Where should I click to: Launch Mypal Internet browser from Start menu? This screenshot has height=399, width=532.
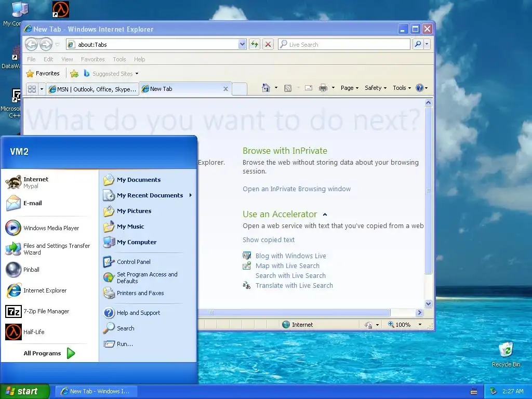pyautogui.click(x=49, y=182)
